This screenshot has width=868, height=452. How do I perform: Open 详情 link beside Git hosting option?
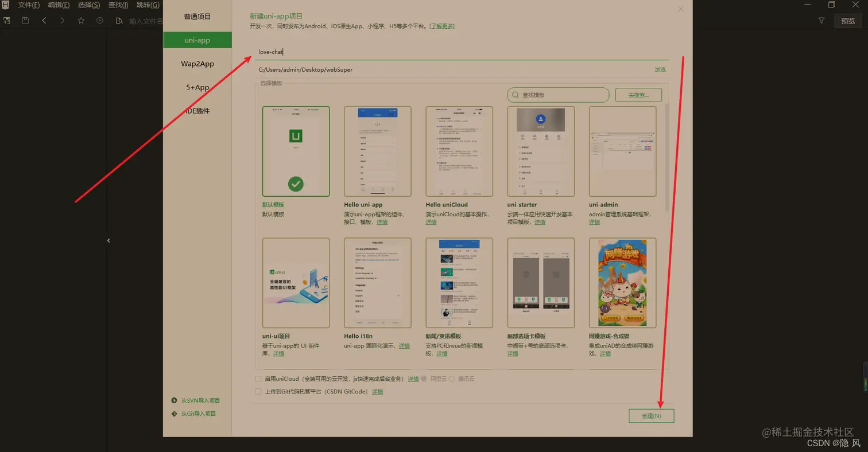tap(377, 392)
